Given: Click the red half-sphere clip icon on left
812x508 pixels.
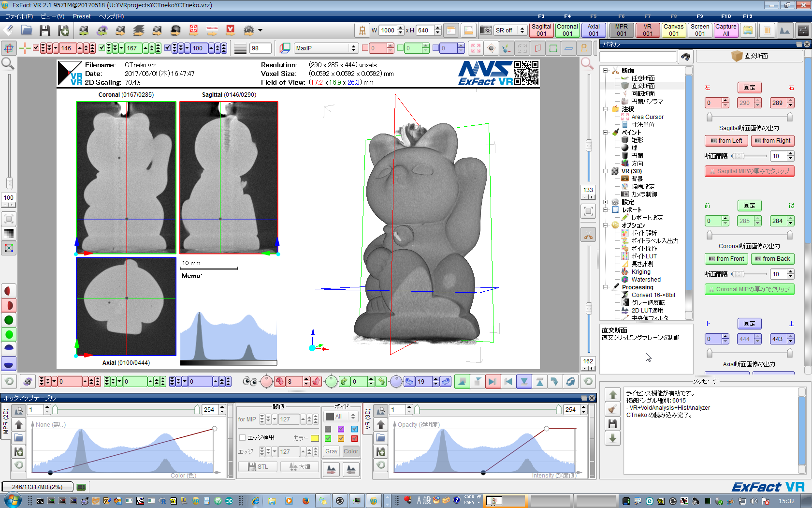Looking at the screenshot, I should (x=9, y=291).
